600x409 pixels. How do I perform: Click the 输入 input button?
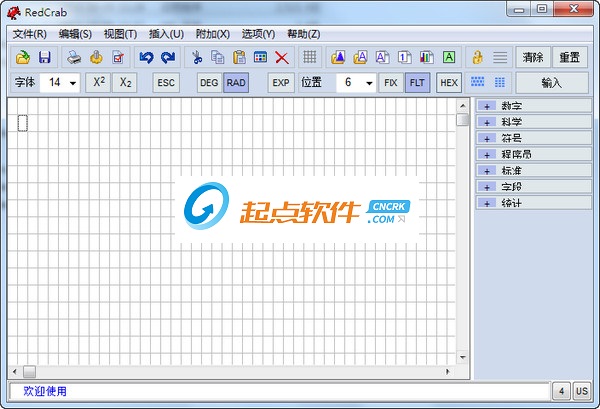click(x=552, y=83)
